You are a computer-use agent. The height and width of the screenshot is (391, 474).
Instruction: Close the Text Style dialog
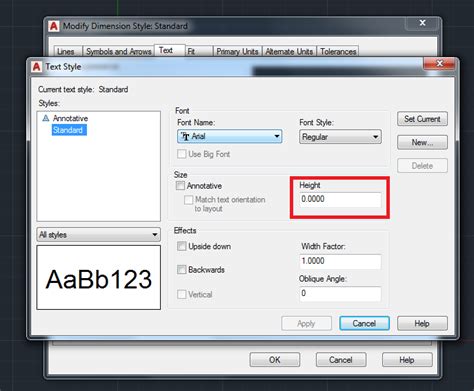tap(440, 63)
